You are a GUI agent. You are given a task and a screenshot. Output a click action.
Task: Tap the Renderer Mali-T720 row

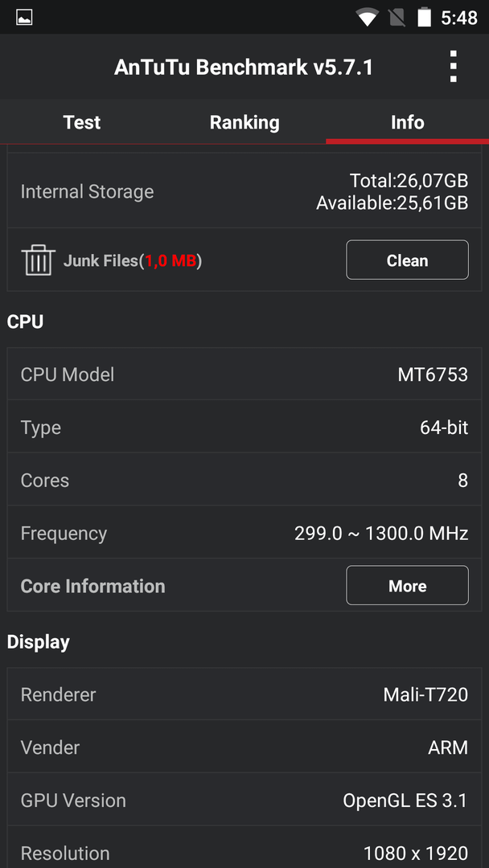pyautogui.click(x=244, y=694)
